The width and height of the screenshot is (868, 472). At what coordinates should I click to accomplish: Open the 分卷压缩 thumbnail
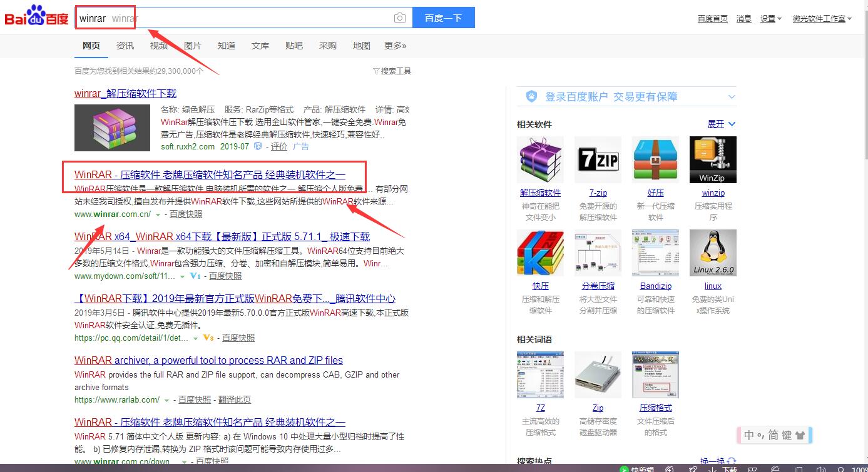pyautogui.click(x=598, y=253)
